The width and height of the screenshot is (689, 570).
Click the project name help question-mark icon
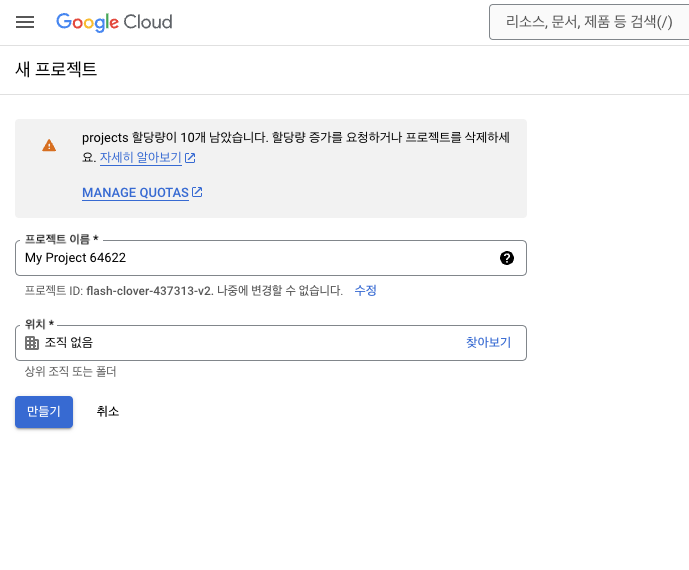pos(507,258)
